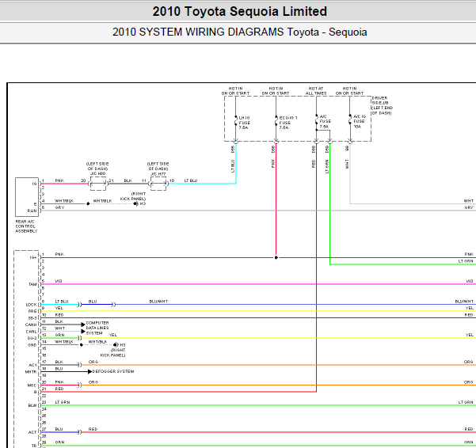This screenshot has height=448, width=476.
Task: Click the vertical "LT GRN" label under the fuse box
Action: click(x=327, y=166)
